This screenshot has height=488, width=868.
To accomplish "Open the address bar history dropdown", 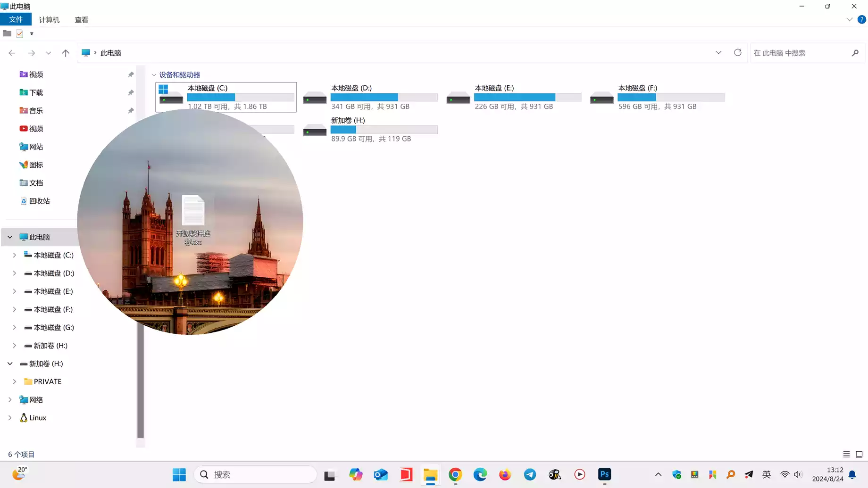I will tap(718, 53).
